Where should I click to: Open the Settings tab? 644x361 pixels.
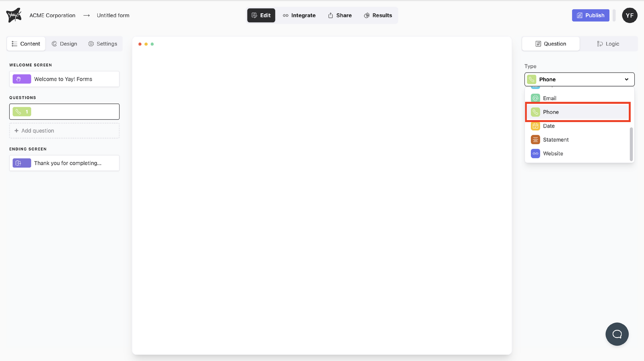tap(103, 44)
